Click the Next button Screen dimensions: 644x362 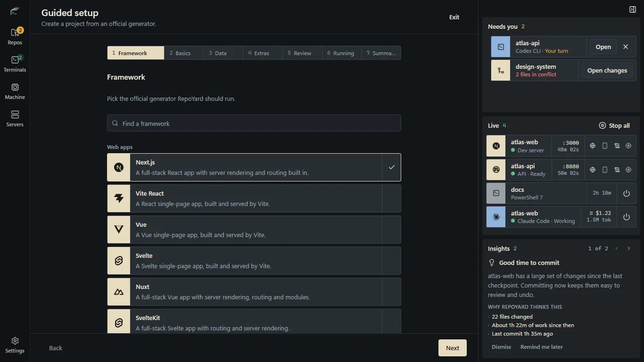click(453, 348)
